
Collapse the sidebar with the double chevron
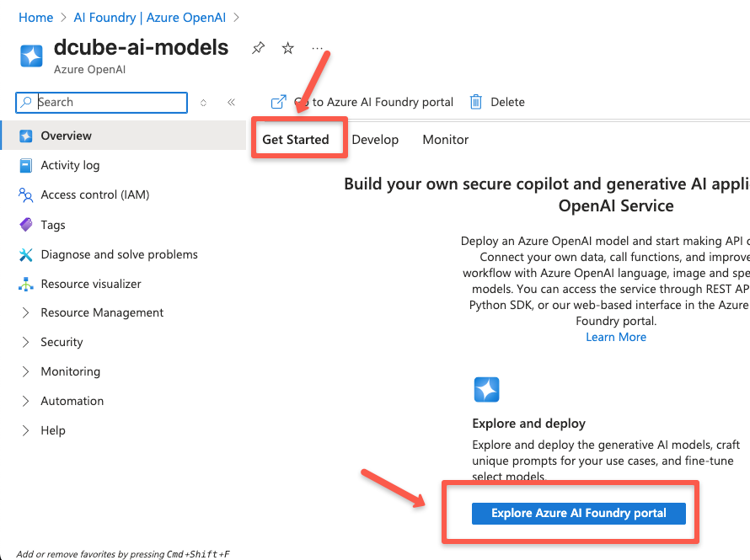pyautogui.click(x=231, y=102)
